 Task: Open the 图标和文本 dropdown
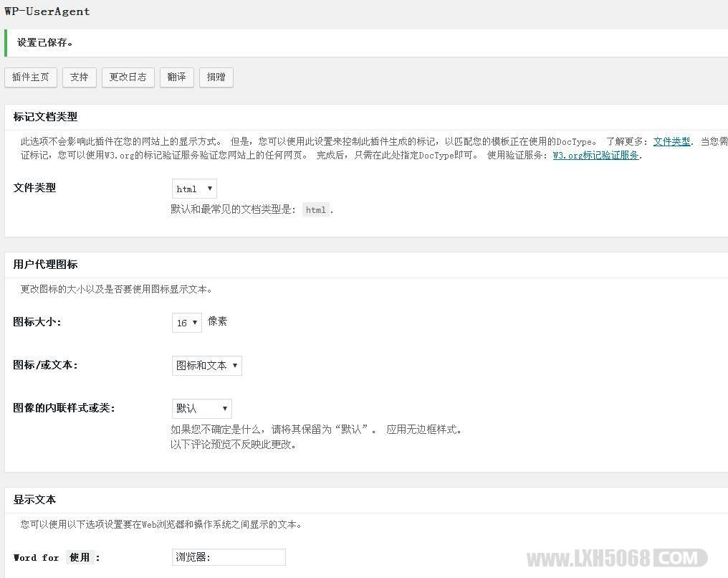click(206, 365)
